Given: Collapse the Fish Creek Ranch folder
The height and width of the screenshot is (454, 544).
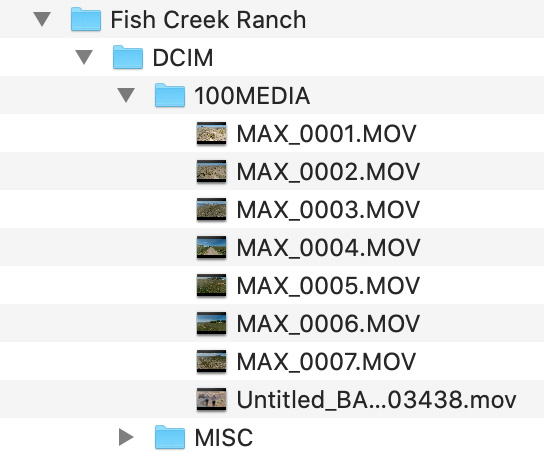Looking at the screenshot, I should pyautogui.click(x=42, y=19).
